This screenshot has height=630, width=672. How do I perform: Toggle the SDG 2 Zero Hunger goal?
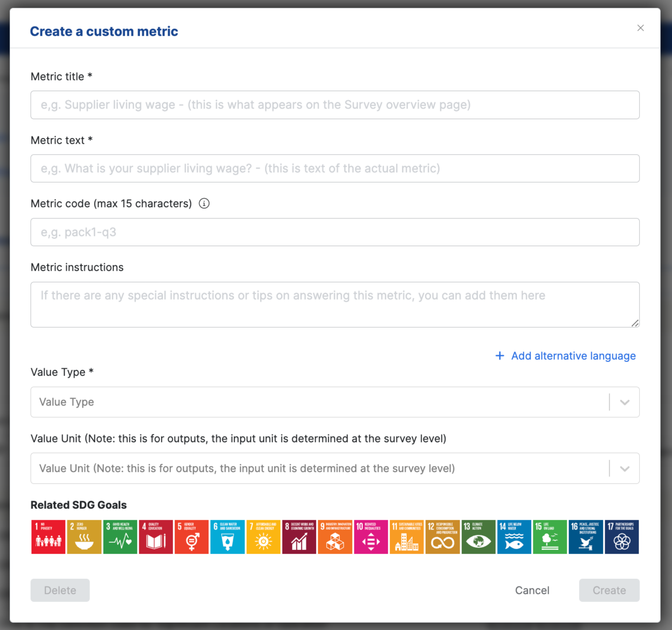click(84, 536)
